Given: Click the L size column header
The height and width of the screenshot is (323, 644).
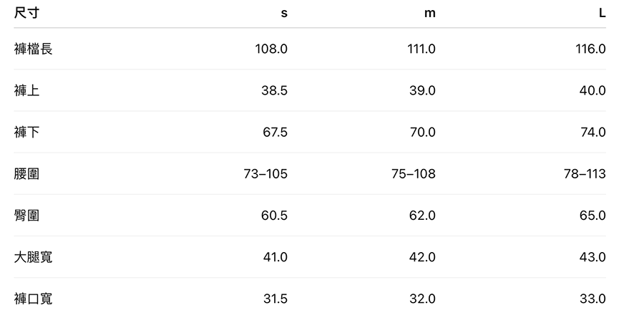Looking at the screenshot, I should (x=602, y=14).
